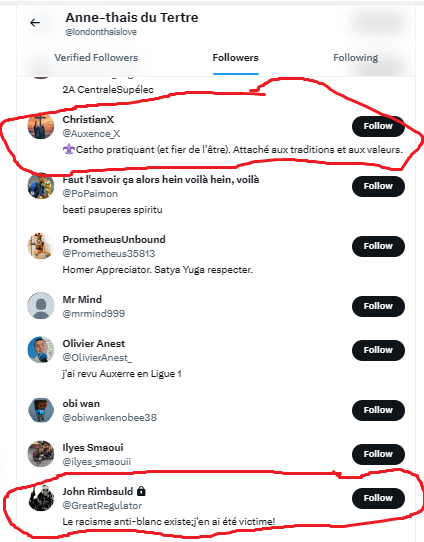This screenshot has width=424, height=542.
Task: Follow the @PoPaimon account
Action: pos(378,186)
